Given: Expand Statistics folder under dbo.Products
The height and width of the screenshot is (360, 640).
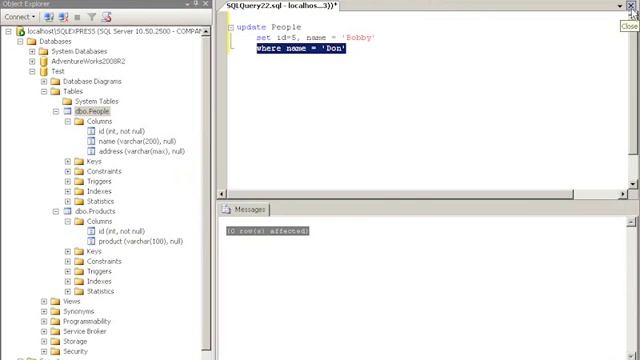Looking at the screenshot, I should [x=68, y=291].
